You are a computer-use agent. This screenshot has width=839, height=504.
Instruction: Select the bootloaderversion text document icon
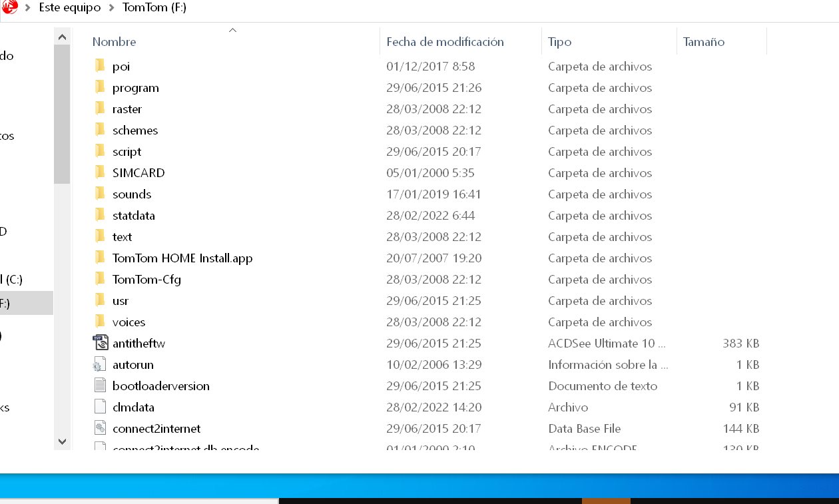coord(100,385)
